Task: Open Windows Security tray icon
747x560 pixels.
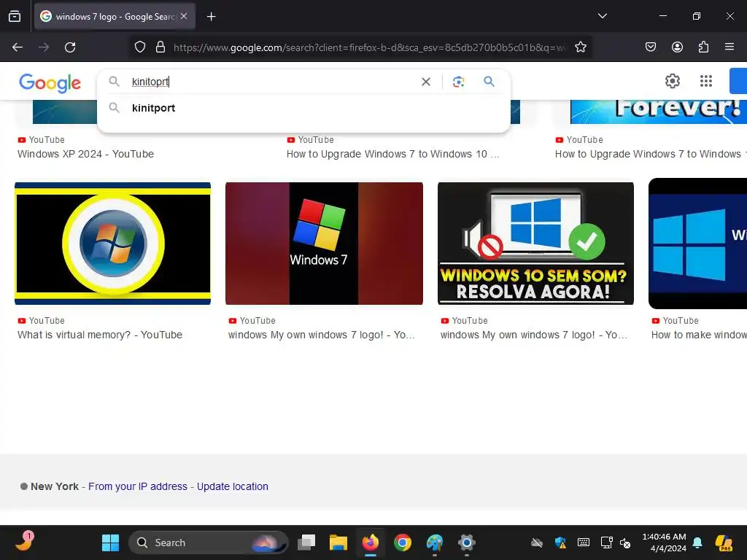Action: pos(560,542)
